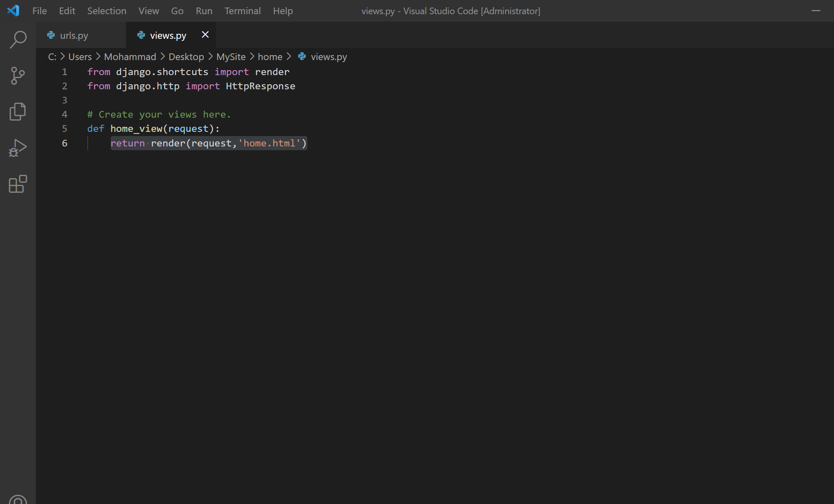Click the VS Code logo icon
The width and height of the screenshot is (834, 504).
coord(13,10)
